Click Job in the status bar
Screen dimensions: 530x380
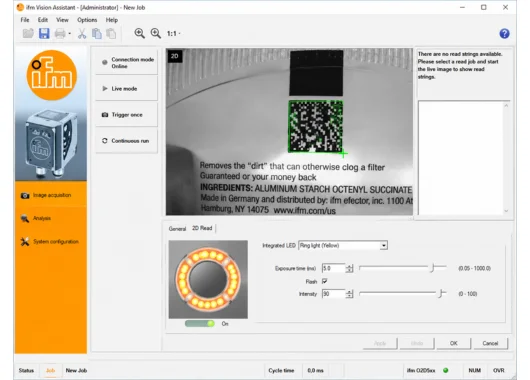50,371
